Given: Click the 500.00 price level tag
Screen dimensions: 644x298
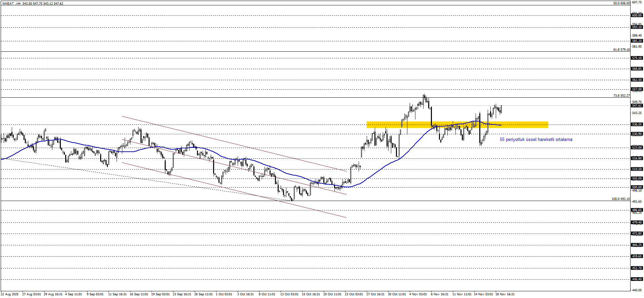Looking at the screenshot, I should (637, 187).
